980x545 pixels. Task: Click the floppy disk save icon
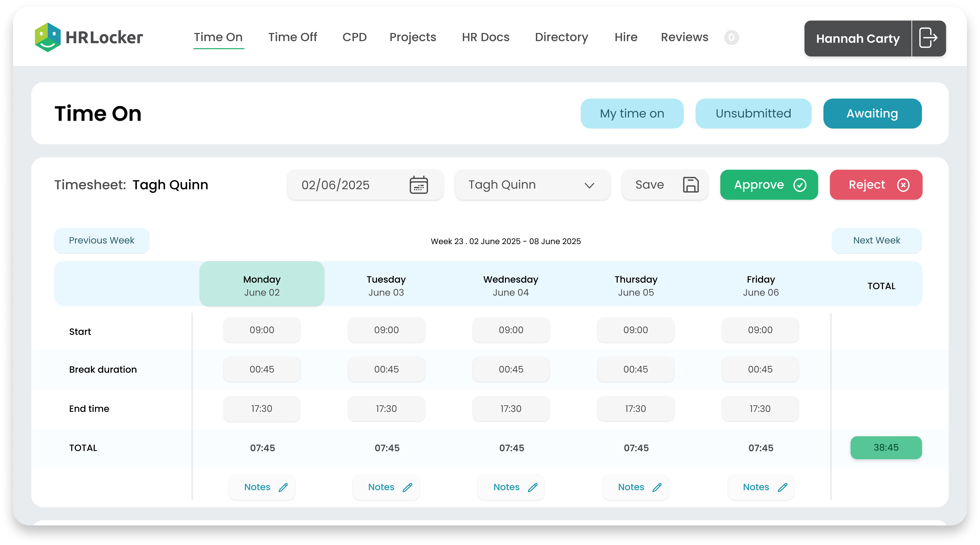(x=690, y=185)
